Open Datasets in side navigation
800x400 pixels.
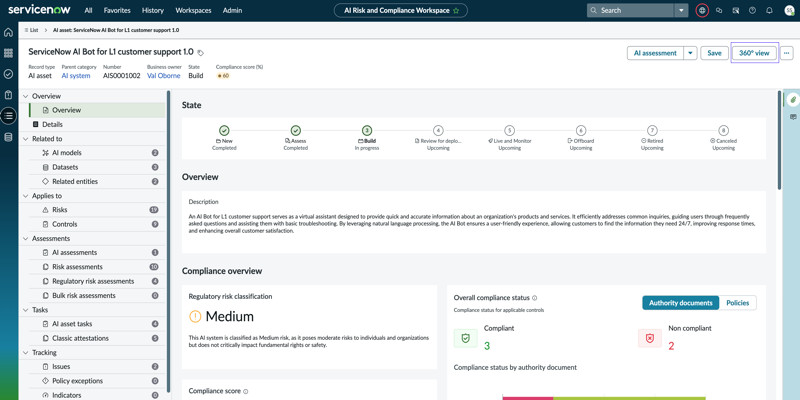97,167
